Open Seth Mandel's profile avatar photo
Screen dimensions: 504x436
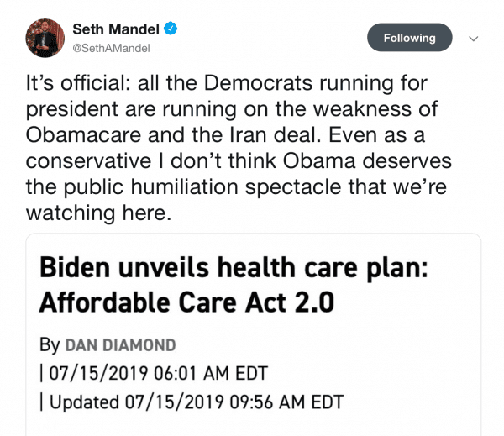pyautogui.click(x=42, y=38)
